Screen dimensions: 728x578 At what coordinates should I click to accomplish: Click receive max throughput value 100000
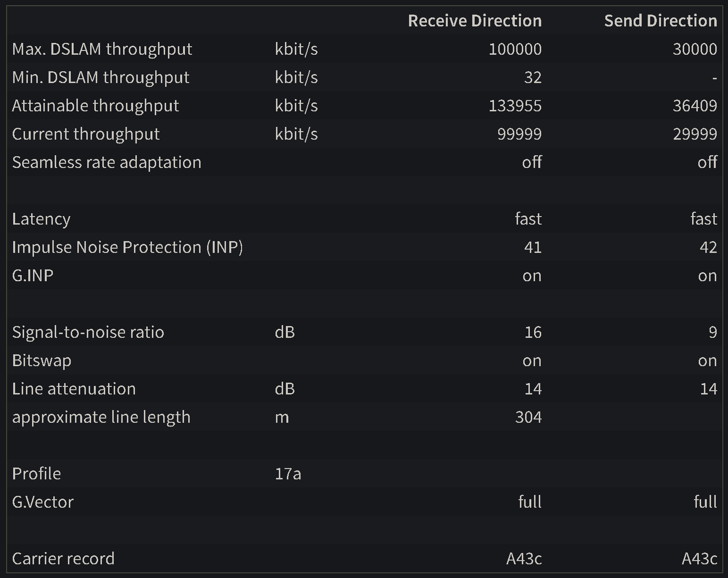pos(515,49)
